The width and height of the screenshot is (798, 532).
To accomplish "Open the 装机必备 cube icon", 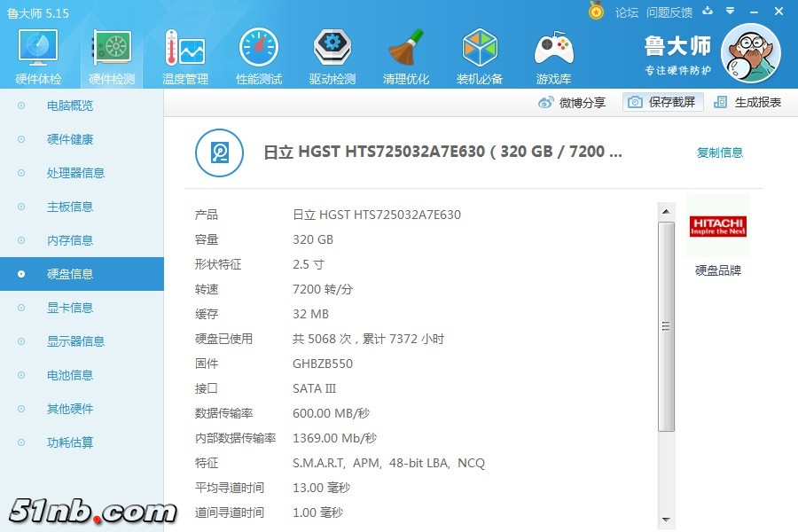I will (480, 56).
